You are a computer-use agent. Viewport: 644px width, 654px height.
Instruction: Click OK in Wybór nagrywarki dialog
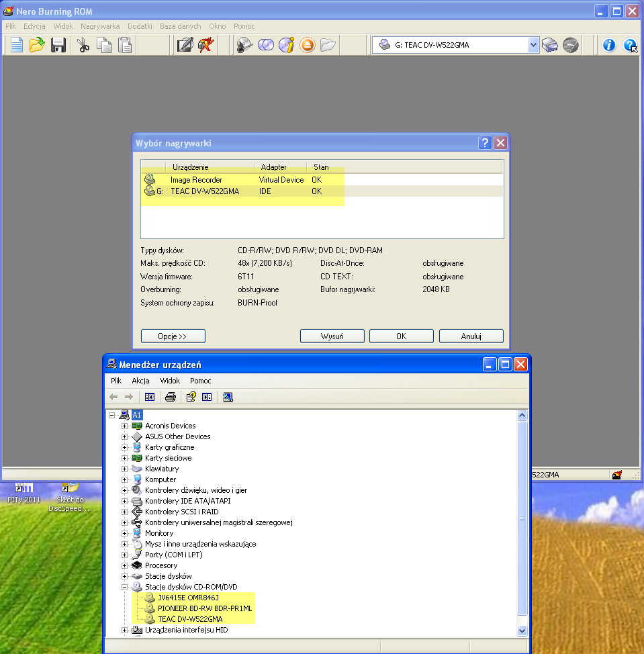click(402, 336)
